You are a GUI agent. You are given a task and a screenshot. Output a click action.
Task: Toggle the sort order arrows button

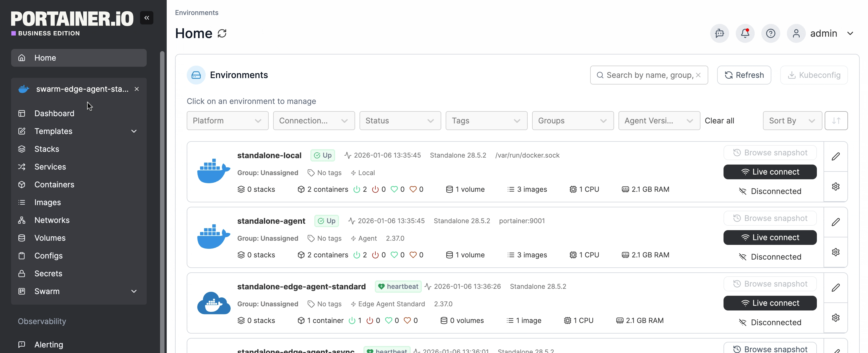click(836, 121)
